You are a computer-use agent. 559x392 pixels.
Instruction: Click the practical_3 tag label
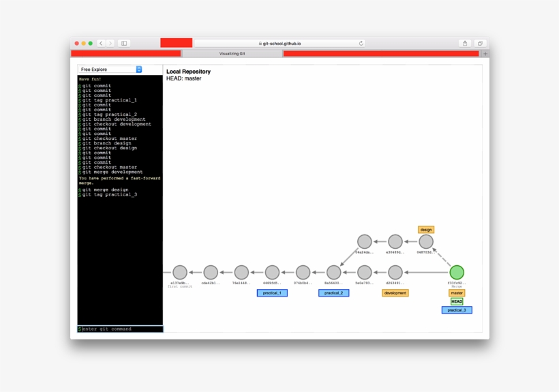(x=457, y=310)
